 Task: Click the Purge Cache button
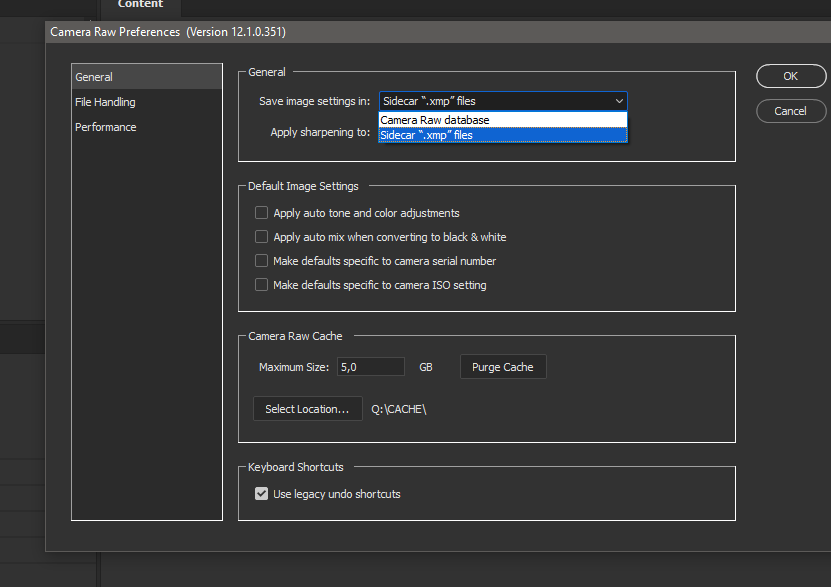click(503, 367)
